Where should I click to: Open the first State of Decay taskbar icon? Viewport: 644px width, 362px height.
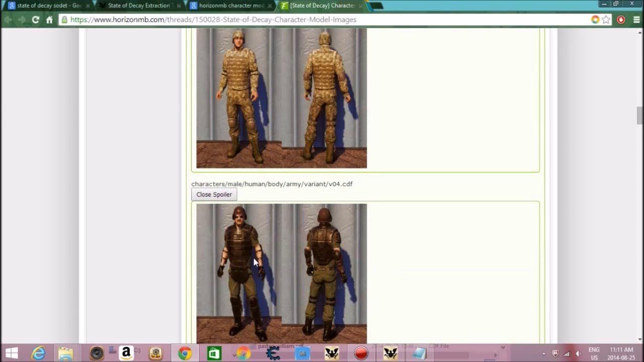332,353
